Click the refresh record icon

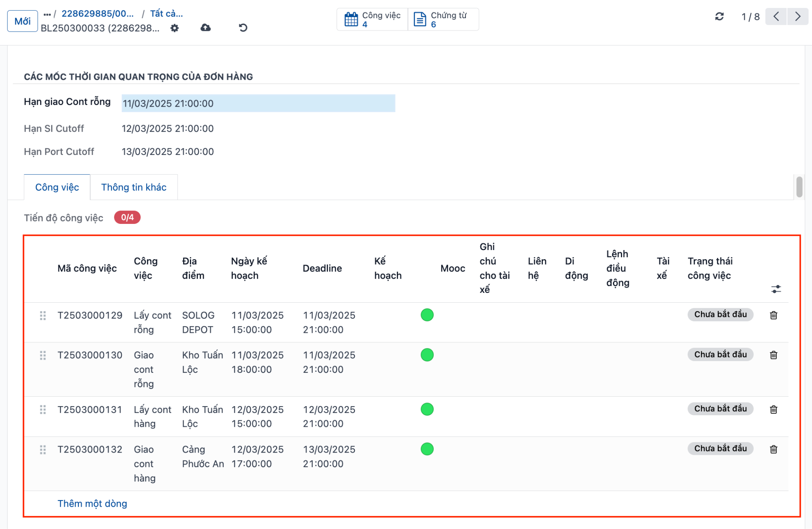[x=719, y=17]
